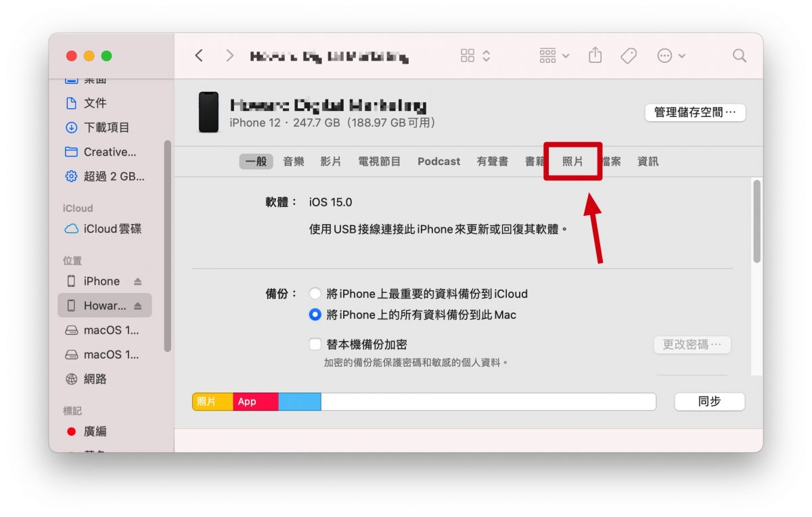Image resolution: width=812 pixels, height=517 pixels.
Task: Click the iCloud cloud icon
Action: [x=71, y=229]
